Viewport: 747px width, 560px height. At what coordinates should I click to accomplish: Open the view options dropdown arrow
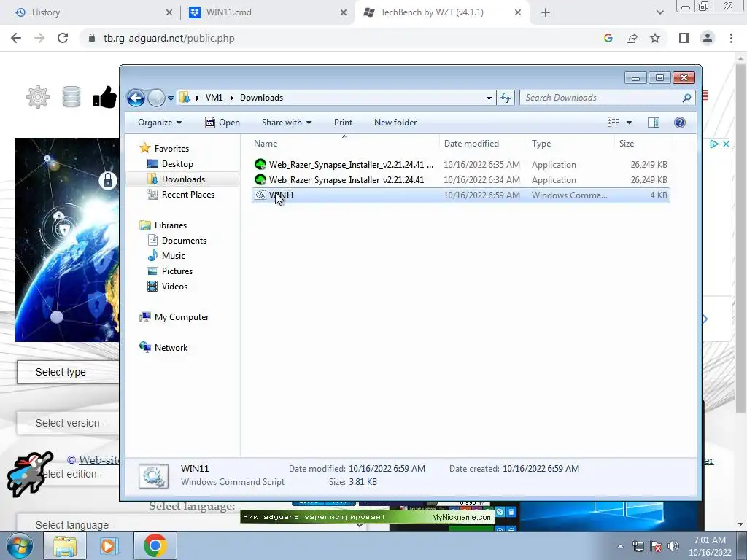tap(629, 122)
